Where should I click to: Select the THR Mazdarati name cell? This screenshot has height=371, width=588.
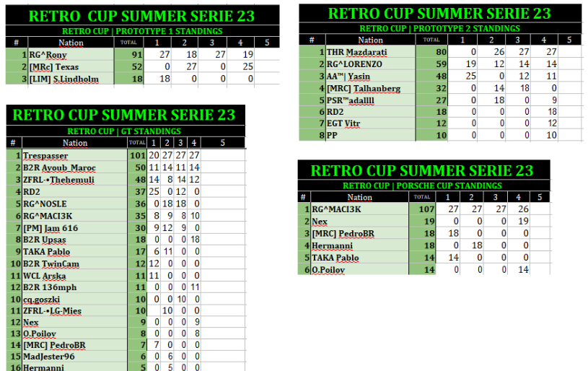(x=370, y=52)
